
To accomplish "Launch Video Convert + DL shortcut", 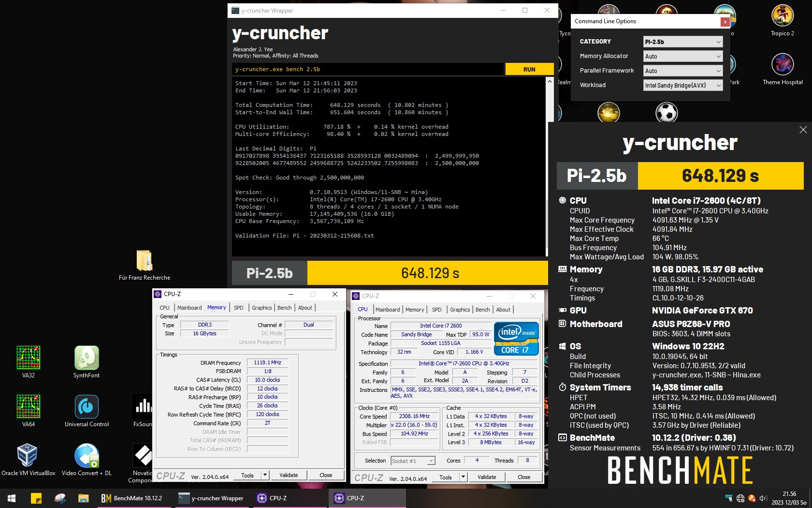I will 87,460.
